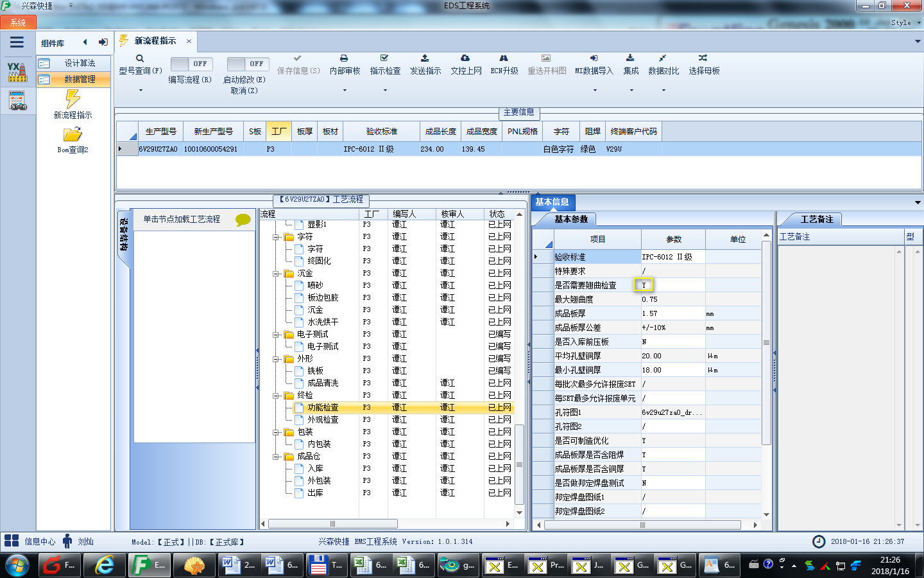Click the 最大翘曲度 value 0.75
This screenshot has height=578, width=924.
pos(673,299)
